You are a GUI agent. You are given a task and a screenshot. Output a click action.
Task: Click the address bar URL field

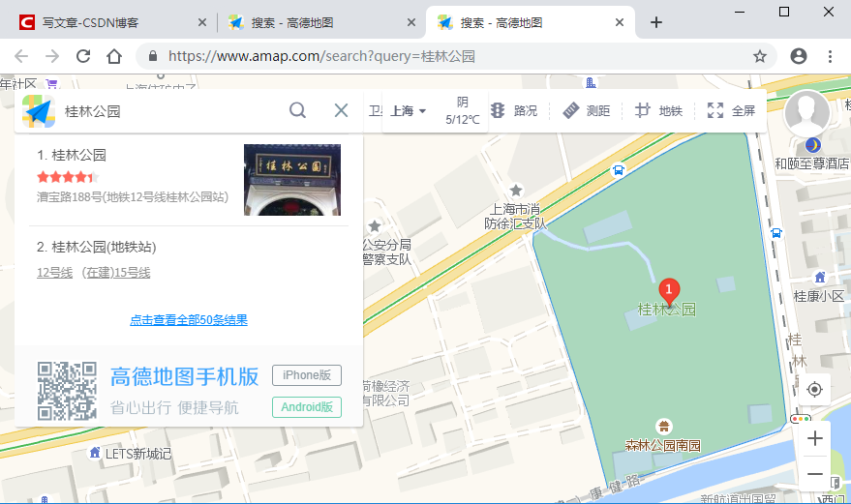tap(456, 56)
